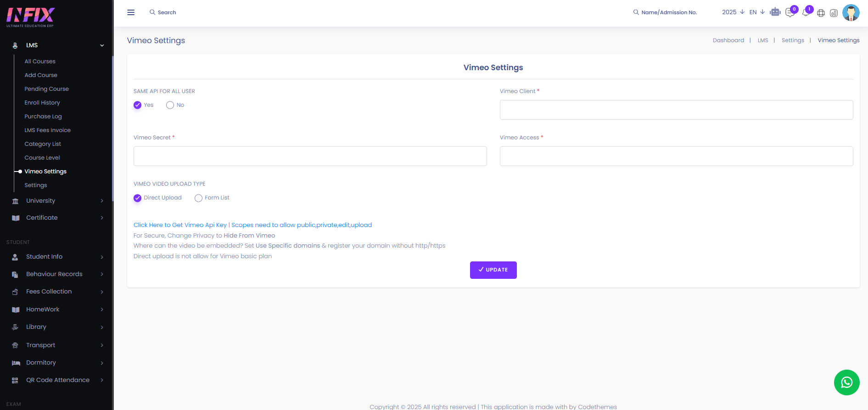Expand the Fees Collection submenu arrow
Viewport: 868px width, 410px height.
pos(102,292)
